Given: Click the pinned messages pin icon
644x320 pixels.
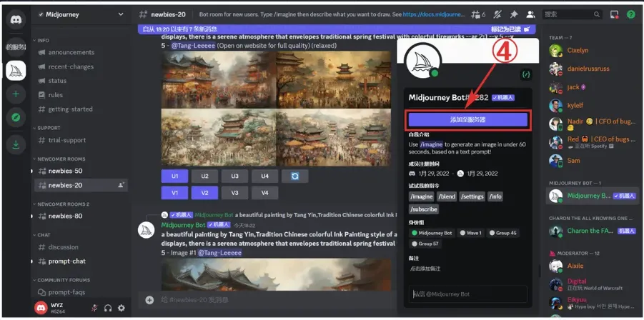Looking at the screenshot, I should point(513,14).
